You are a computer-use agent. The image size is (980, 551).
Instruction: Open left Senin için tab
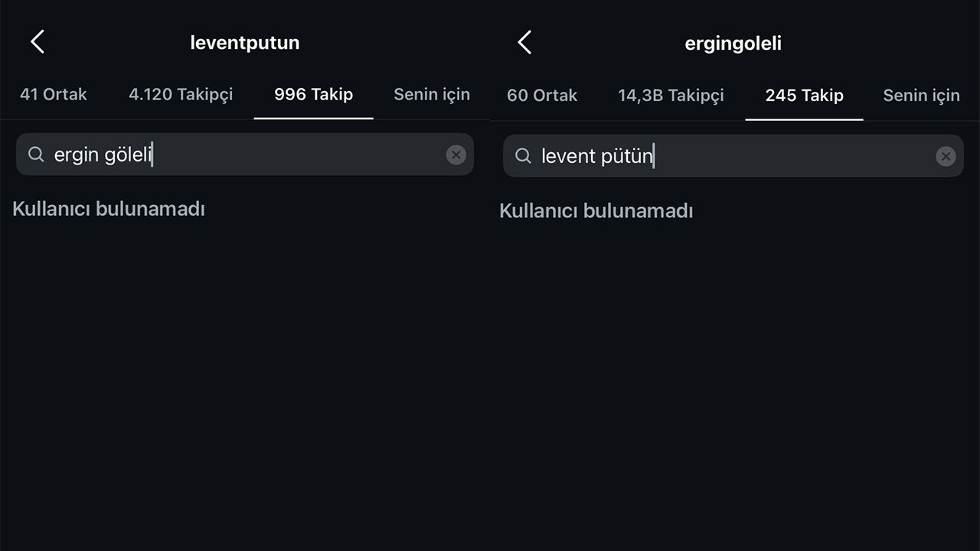point(432,94)
